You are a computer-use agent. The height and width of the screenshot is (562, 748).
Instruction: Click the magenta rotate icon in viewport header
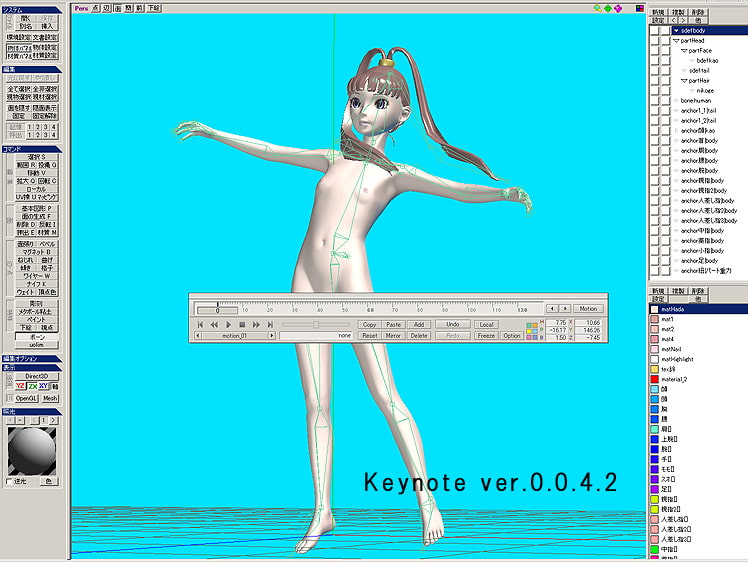(618, 9)
